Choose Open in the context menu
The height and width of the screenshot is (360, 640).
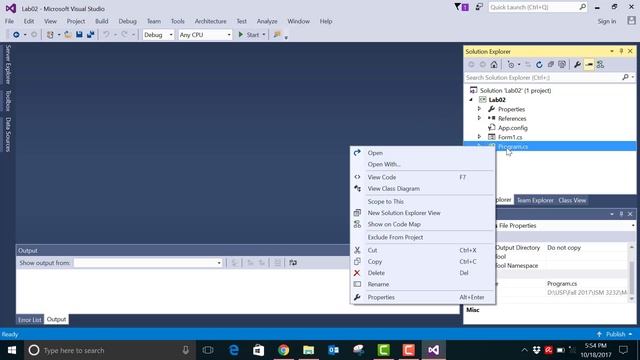pos(423,153)
